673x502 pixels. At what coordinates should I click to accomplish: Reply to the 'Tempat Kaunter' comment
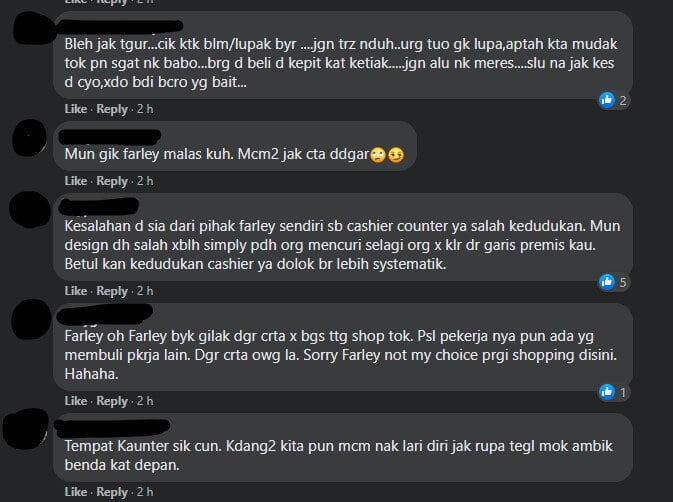pos(112,492)
